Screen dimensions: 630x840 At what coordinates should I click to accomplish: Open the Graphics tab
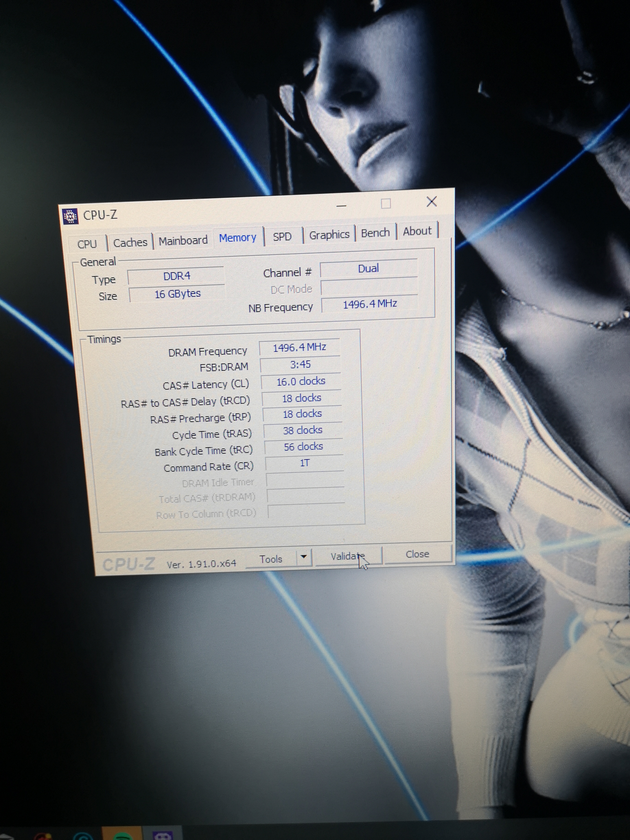click(329, 235)
